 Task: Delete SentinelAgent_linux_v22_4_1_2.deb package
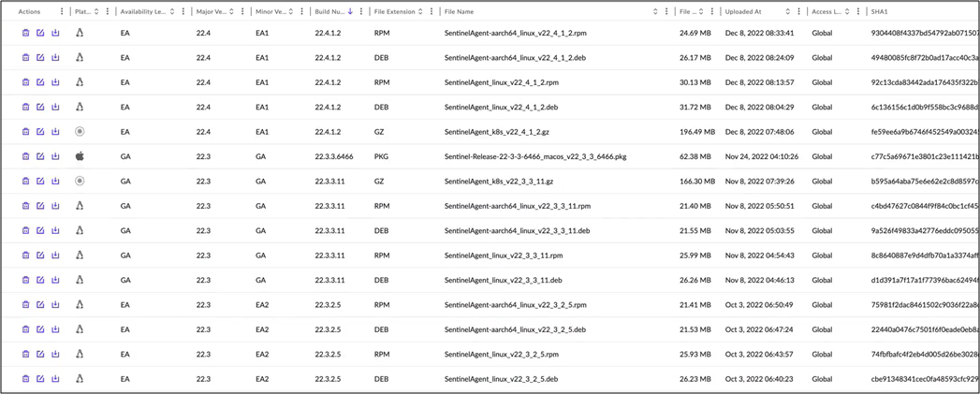(25, 107)
